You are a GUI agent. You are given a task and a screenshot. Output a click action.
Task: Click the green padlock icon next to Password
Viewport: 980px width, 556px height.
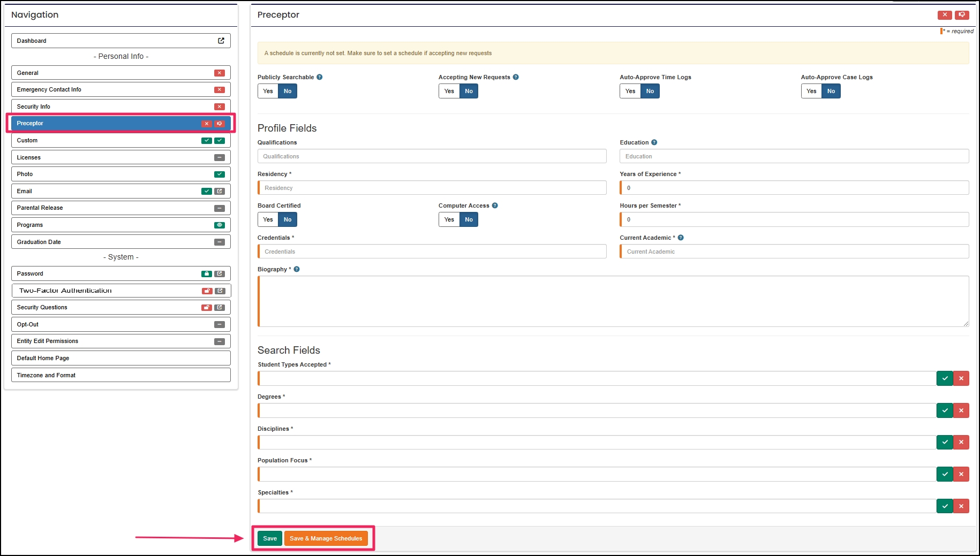tap(207, 273)
